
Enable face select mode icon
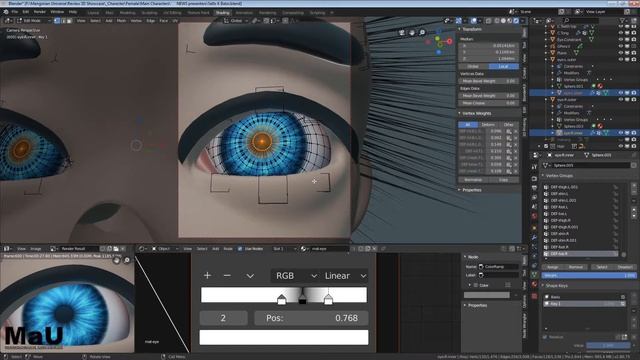click(69, 20)
